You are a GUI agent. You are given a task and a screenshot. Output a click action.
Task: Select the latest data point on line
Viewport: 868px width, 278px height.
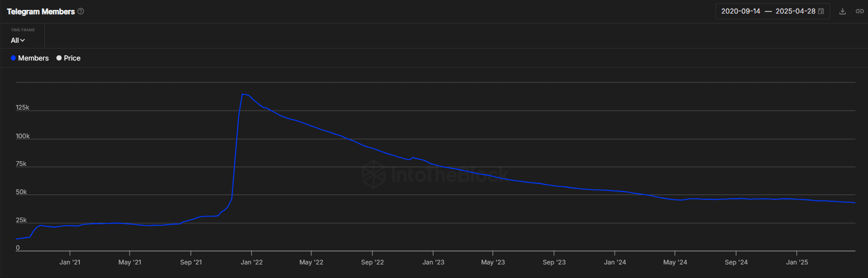tap(854, 203)
